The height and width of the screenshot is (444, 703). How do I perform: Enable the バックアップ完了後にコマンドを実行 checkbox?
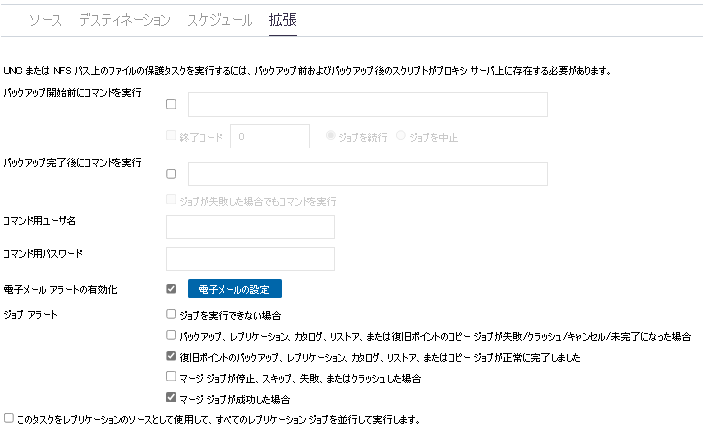pos(171,174)
